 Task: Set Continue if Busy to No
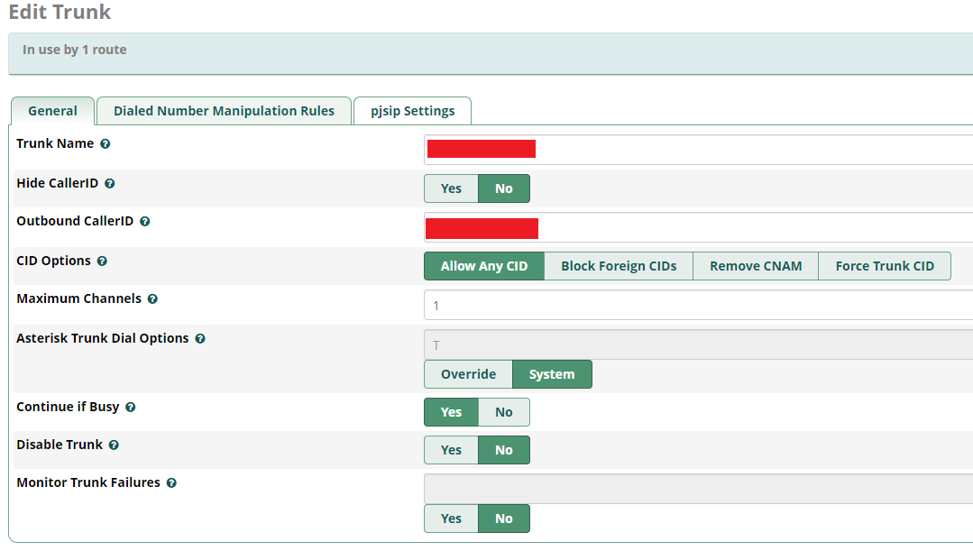[x=503, y=412]
